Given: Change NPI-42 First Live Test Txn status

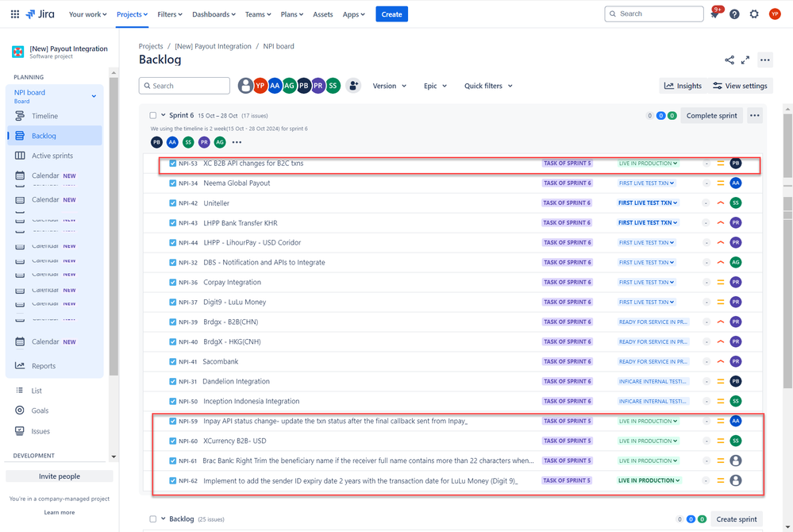Looking at the screenshot, I should [648, 202].
